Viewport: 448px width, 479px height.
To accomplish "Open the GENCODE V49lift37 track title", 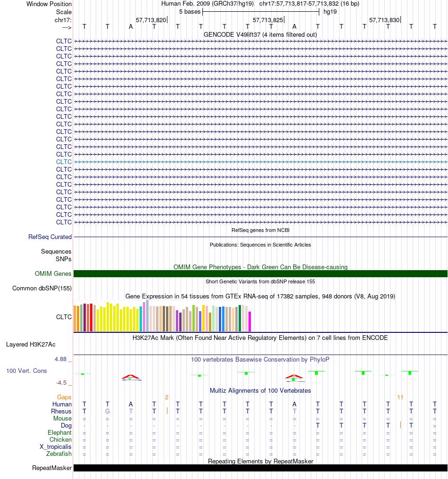I will (260, 34).
